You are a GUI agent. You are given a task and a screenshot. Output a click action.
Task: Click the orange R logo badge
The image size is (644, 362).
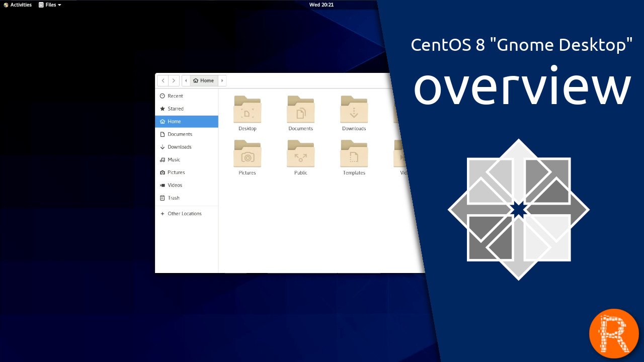(614, 333)
